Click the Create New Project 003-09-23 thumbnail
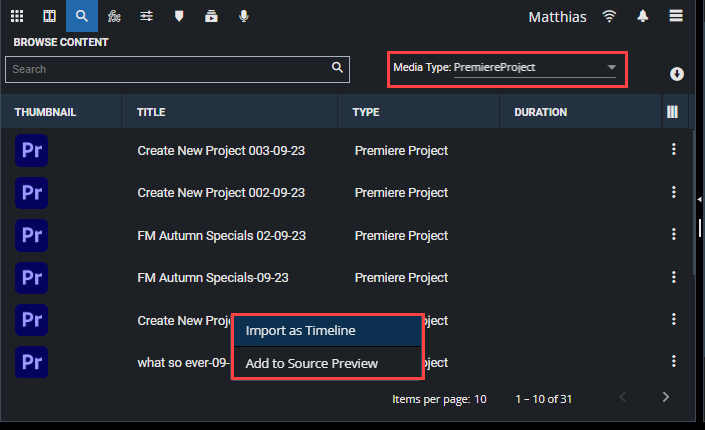The width and height of the screenshot is (705, 430). [32, 150]
